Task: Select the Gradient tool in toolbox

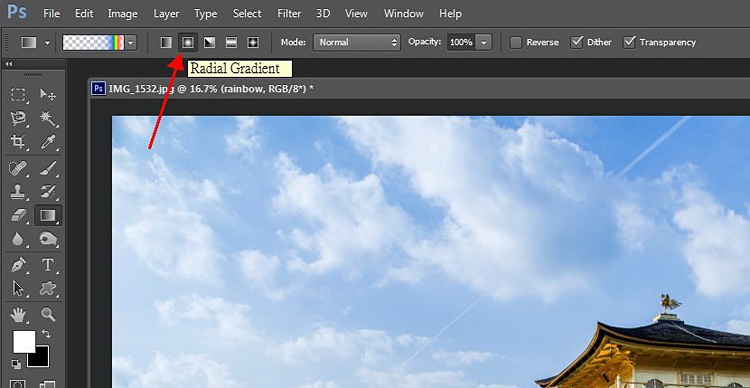Action: [x=48, y=215]
